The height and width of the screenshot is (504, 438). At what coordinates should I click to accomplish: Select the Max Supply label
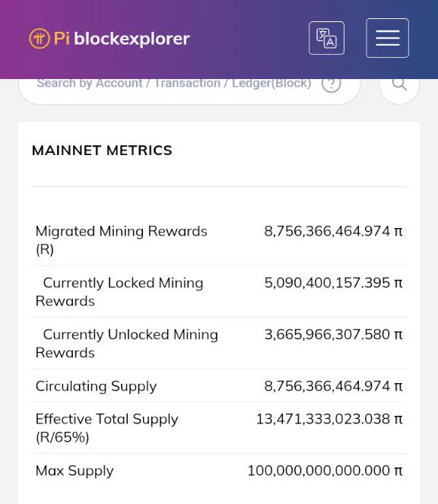tap(75, 471)
